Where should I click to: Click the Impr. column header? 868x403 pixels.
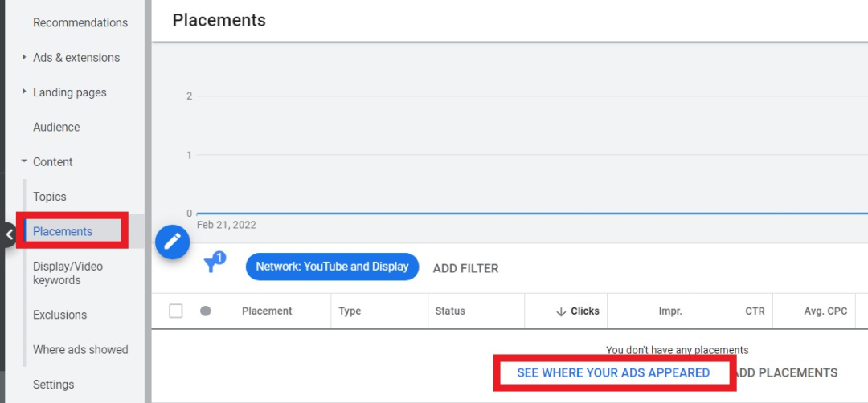point(669,311)
